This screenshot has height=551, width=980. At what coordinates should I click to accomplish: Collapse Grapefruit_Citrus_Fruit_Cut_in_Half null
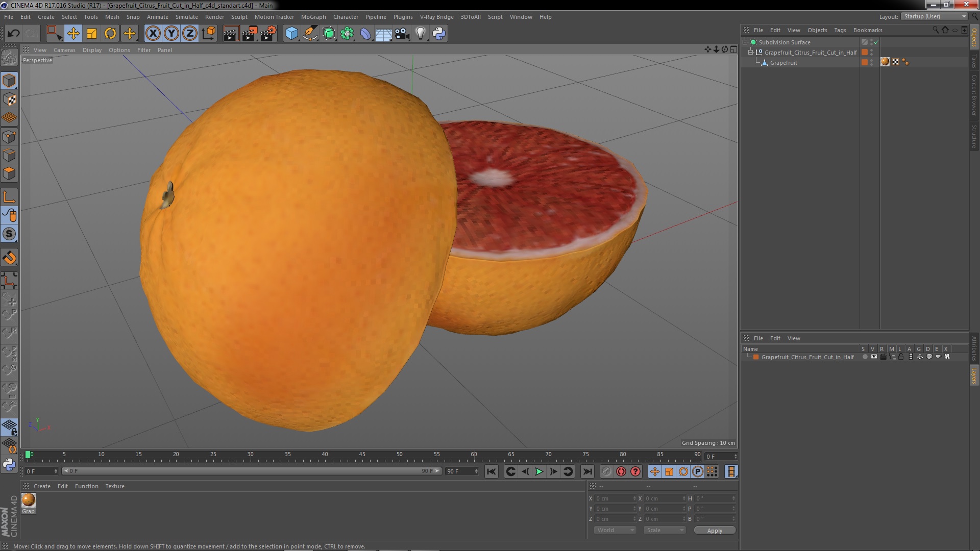coord(751,52)
